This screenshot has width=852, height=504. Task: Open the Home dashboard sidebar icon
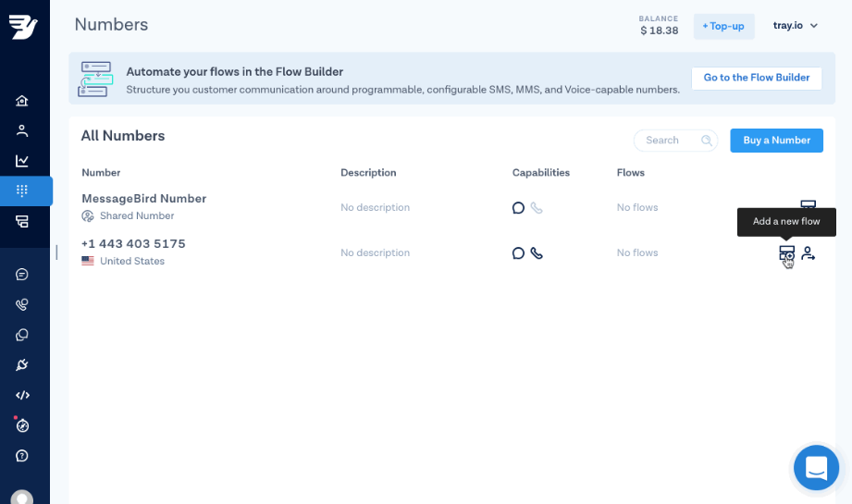22,101
